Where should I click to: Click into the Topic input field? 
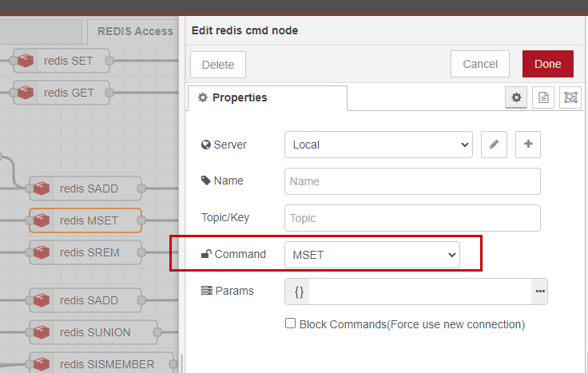pos(412,218)
